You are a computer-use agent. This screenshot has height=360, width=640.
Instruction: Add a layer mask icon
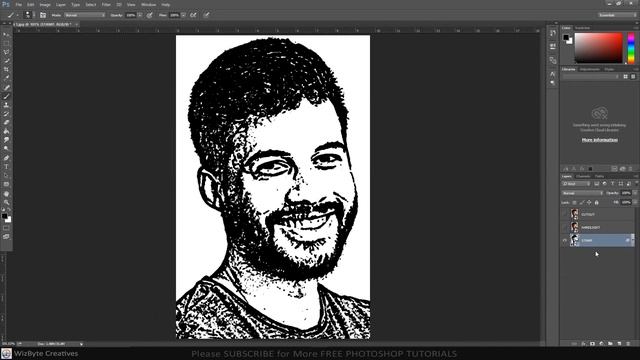pyautogui.click(x=592, y=344)
